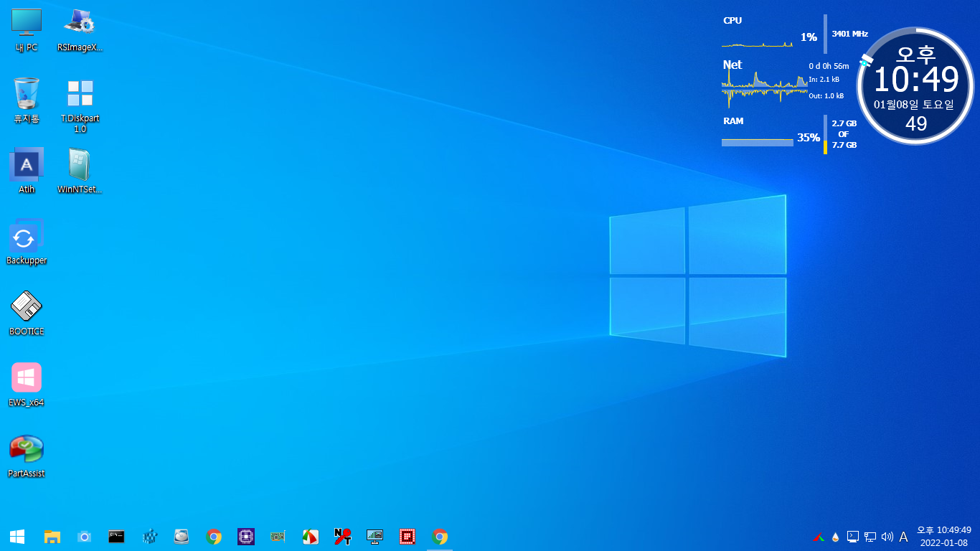Click the water droplet tray icon
Image resolution: width=980 pixels, height=551 pixels.
coord(835,536)
